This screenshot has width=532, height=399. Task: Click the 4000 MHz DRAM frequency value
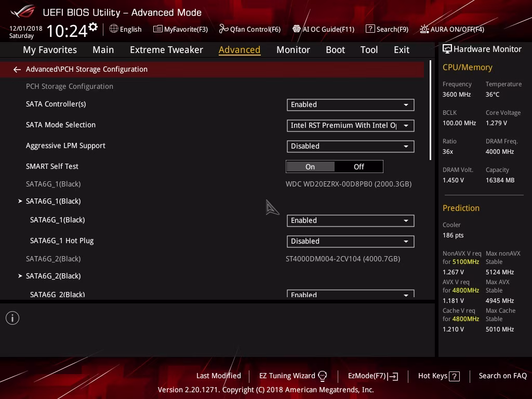tap(499, 152)
